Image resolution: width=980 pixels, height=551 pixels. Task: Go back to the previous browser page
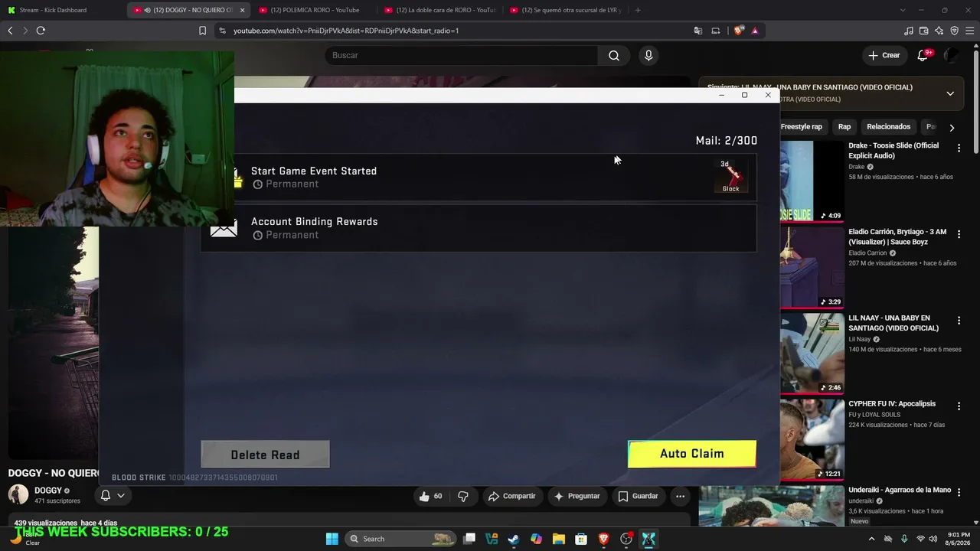(x=10, y=31)
